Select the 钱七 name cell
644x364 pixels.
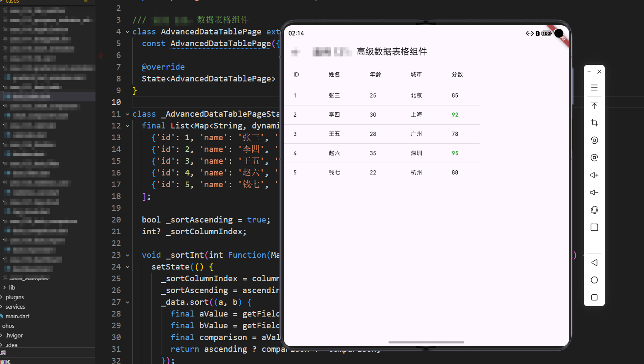tap(334, 172)
